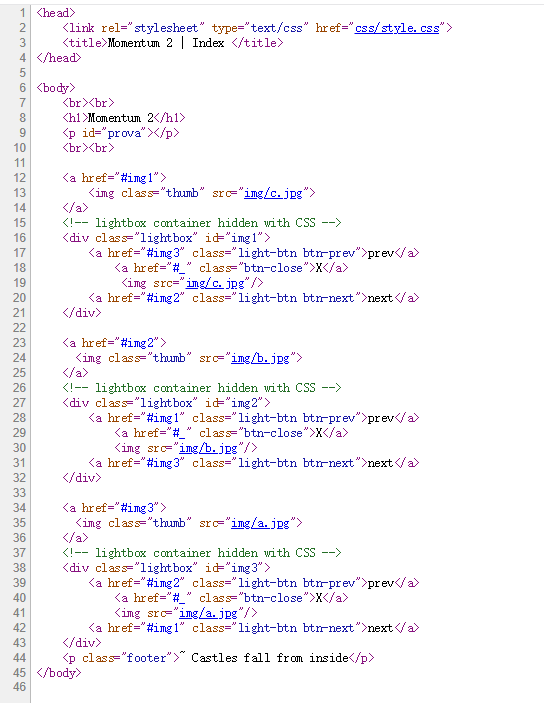Viewport: 544px width, 703px height.
Task: Click the img/b.jpg link on line 24
Action: (x=260, y=358)
